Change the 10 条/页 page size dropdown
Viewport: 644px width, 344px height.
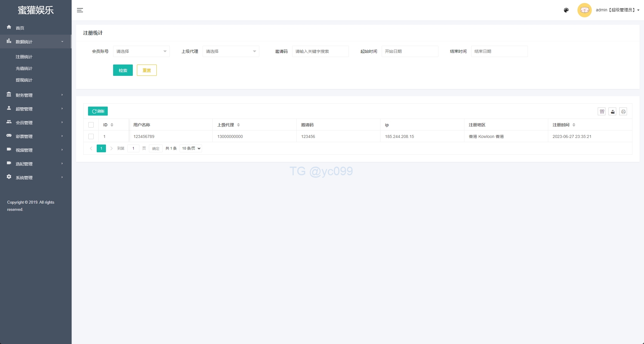pyautogui.click(x=191, y=148)
